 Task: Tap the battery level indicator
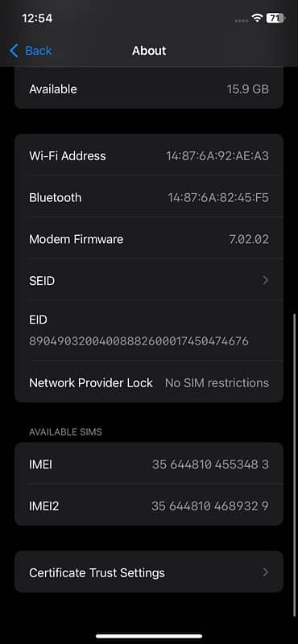tap(275, 18)
